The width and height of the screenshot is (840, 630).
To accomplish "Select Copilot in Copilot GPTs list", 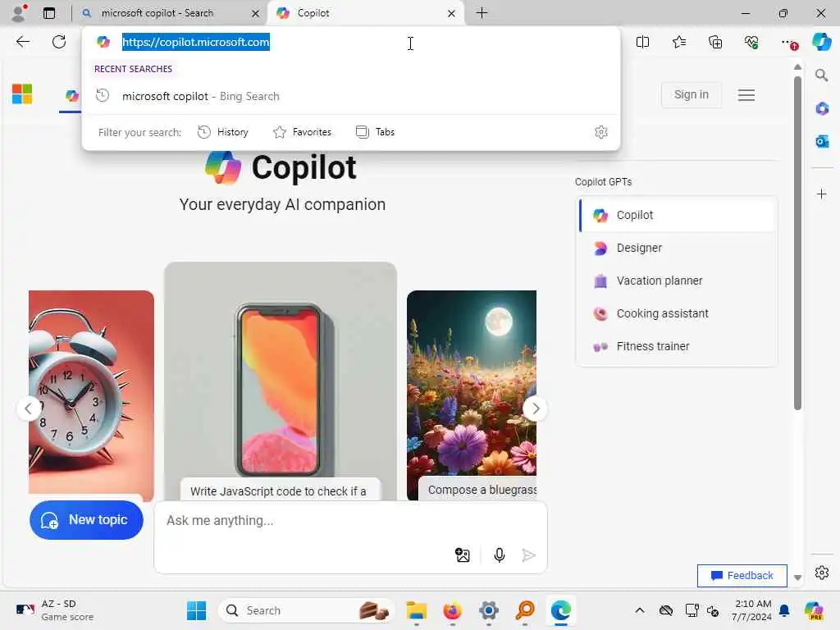I will coord(677,215).
